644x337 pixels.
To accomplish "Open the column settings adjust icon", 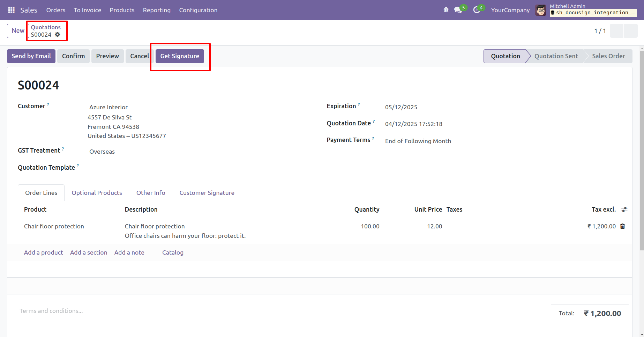I will 624,210.
